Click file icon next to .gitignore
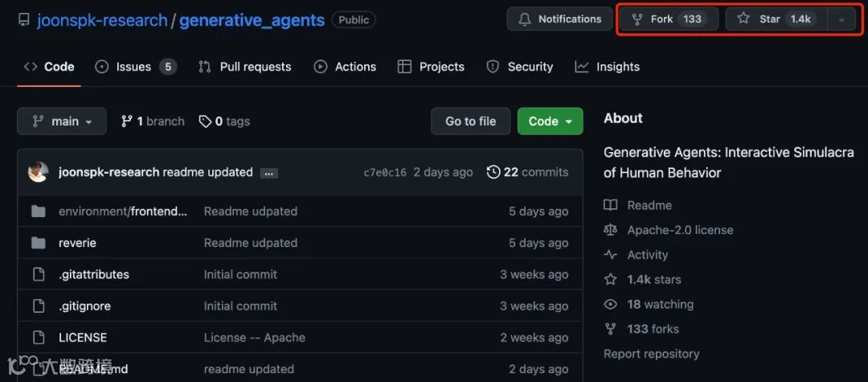The width and height of the screenshot is (868, 382). [39, 306]
